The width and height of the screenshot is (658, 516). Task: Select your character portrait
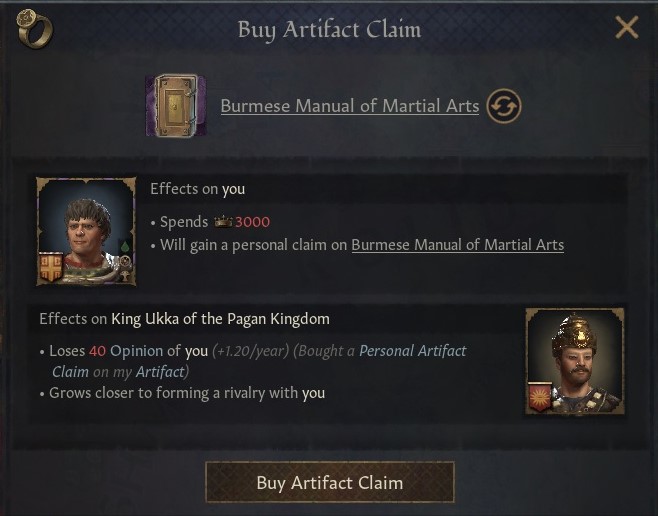click(85, 231)
